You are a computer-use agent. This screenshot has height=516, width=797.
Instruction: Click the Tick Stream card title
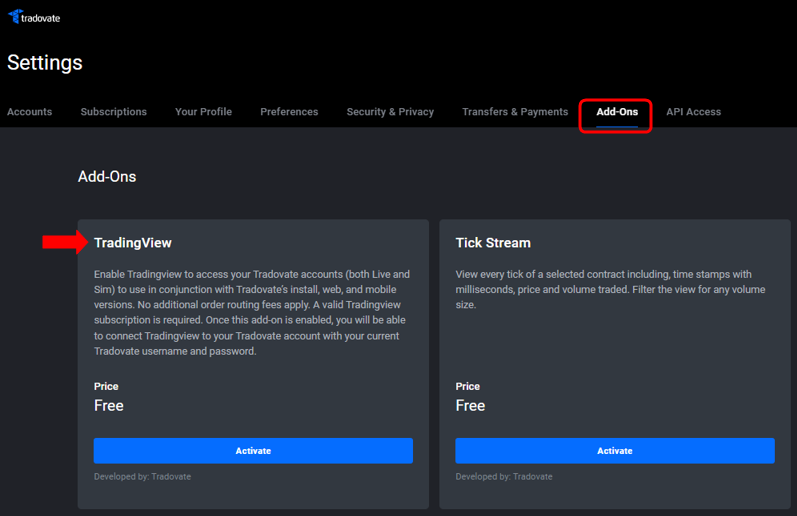click(493, 243)
